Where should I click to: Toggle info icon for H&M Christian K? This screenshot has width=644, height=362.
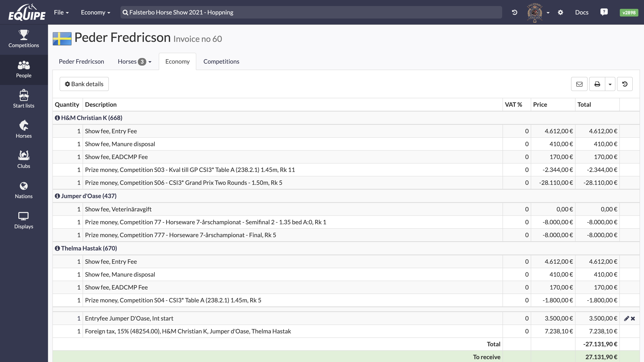tap(57, 118)
